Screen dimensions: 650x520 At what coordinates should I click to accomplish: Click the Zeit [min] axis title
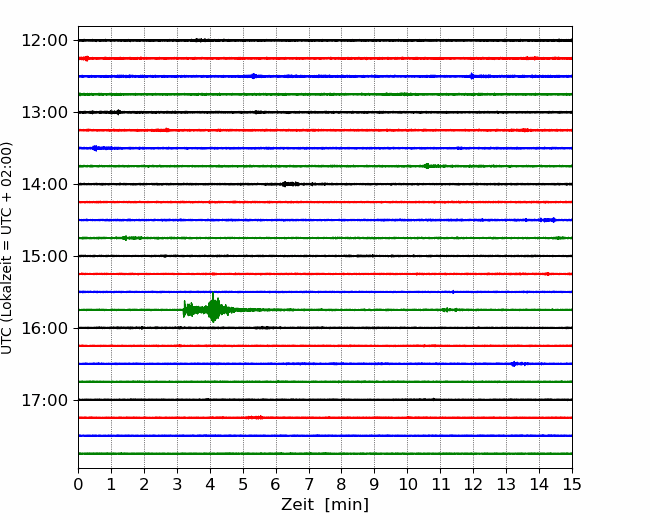click(325, 505)
